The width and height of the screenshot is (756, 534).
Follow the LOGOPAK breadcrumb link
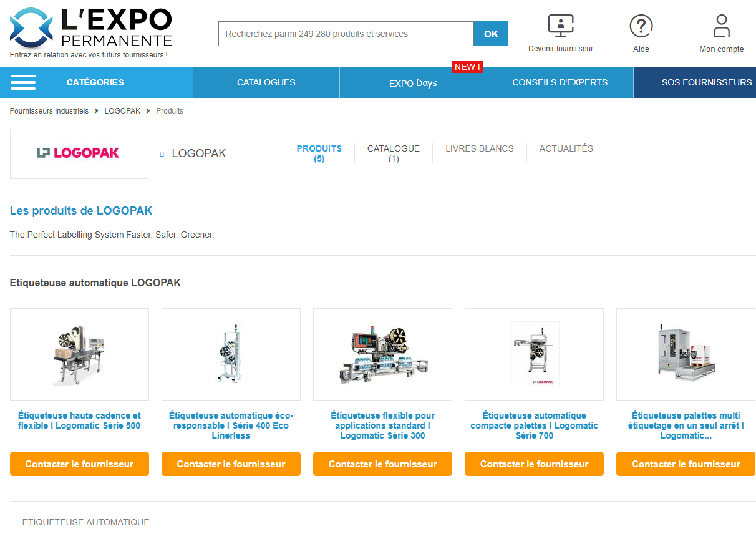click(x=122, y=111)
